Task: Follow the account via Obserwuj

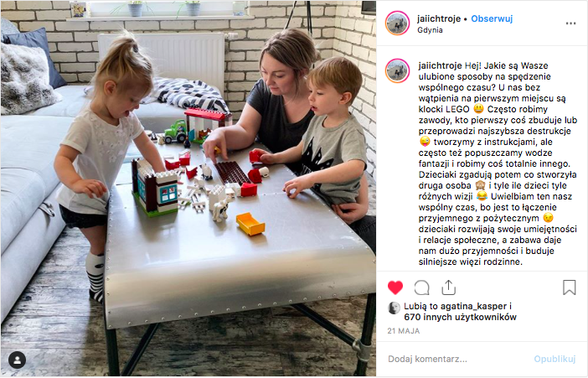Action: click(x=492, y=18)
